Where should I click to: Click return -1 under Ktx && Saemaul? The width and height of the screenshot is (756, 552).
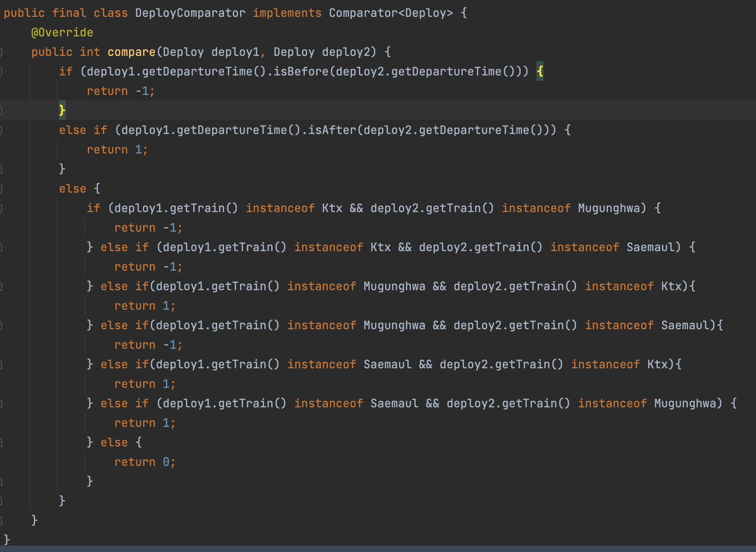pos(148,267)
